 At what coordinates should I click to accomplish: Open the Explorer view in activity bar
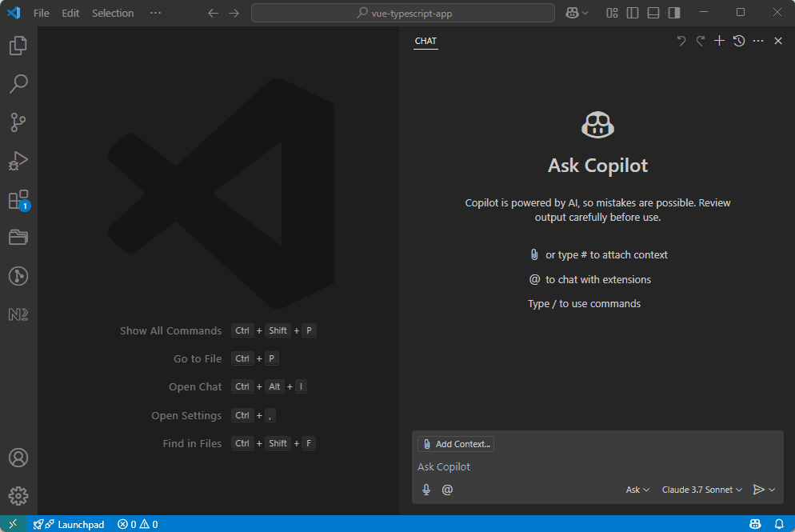[18, 46]
